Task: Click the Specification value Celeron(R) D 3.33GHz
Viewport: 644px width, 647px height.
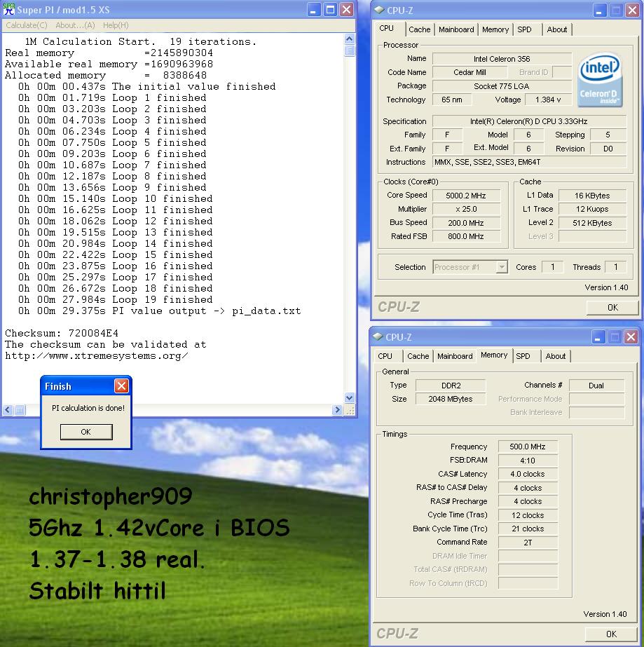Action: pyautogui.click(x=529, y=121)
